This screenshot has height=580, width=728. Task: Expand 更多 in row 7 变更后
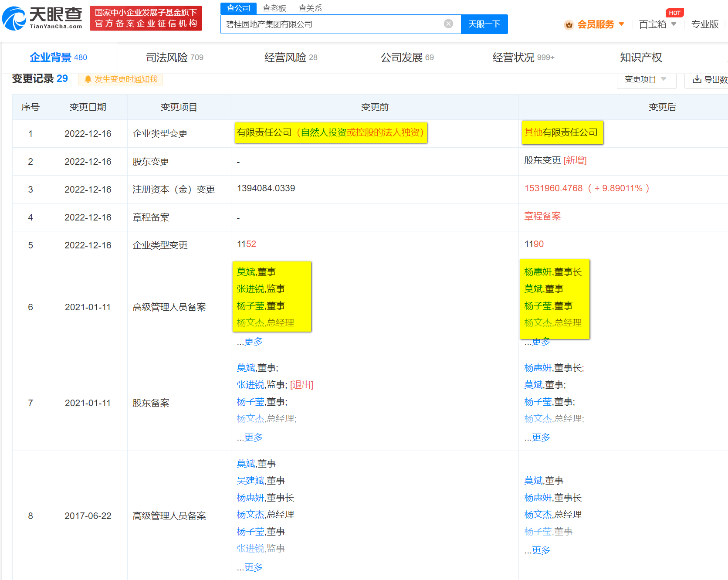click(x=541, y=437)
